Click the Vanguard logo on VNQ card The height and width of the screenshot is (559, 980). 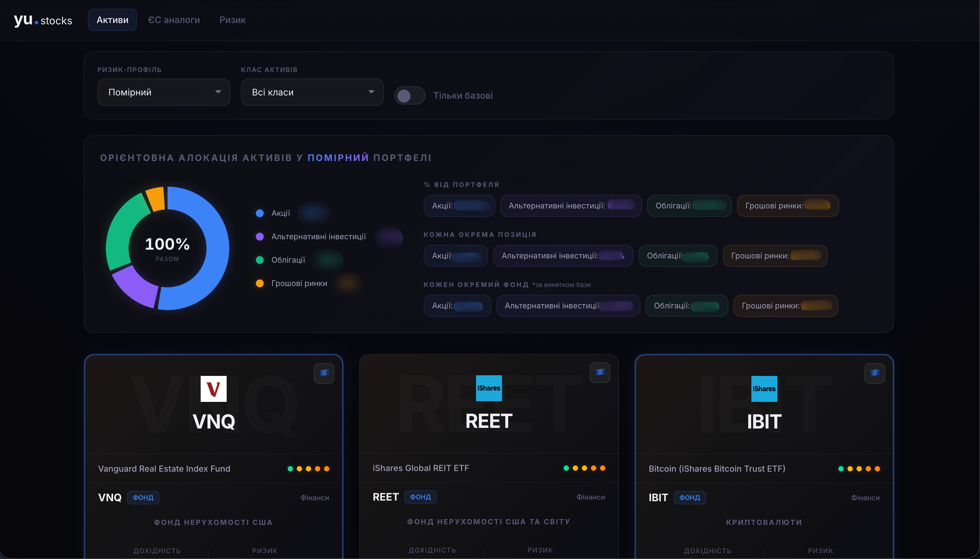(x=214, y=389)
